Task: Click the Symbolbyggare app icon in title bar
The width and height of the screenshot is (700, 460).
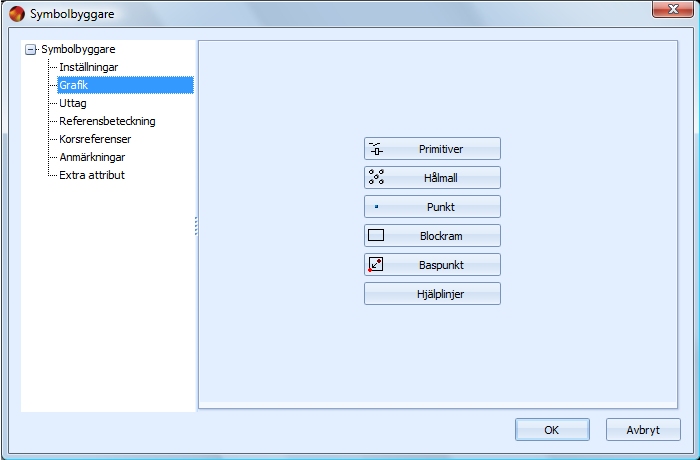Action: pos(17,14)
